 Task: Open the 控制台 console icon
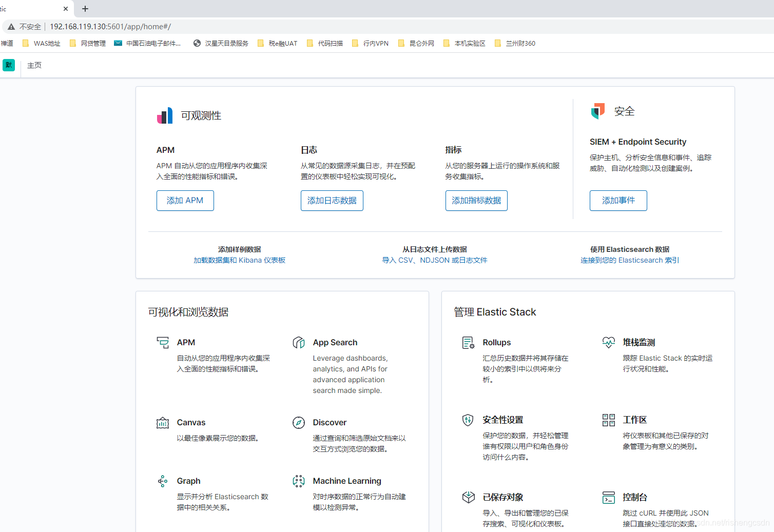[x=609, y=498]
